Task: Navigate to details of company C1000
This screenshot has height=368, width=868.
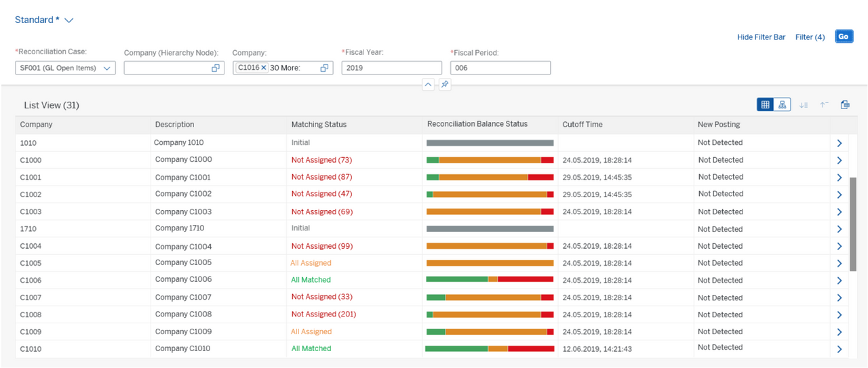Action: tap(839, 161)
